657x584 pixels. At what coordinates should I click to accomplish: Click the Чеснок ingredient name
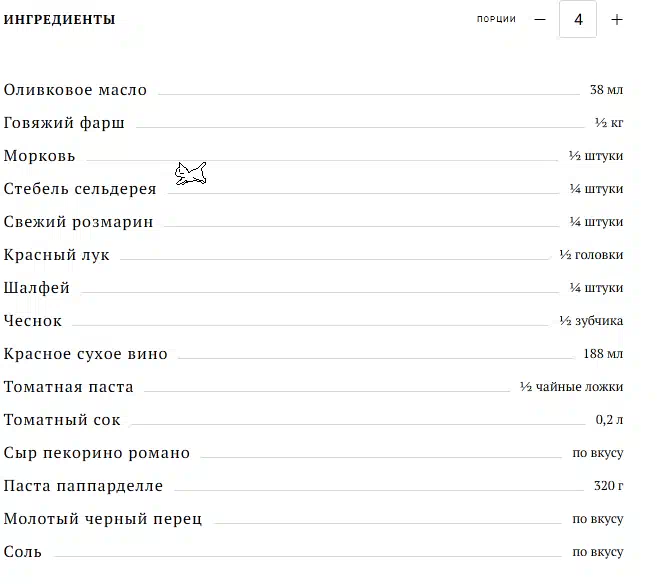point(33,321)
